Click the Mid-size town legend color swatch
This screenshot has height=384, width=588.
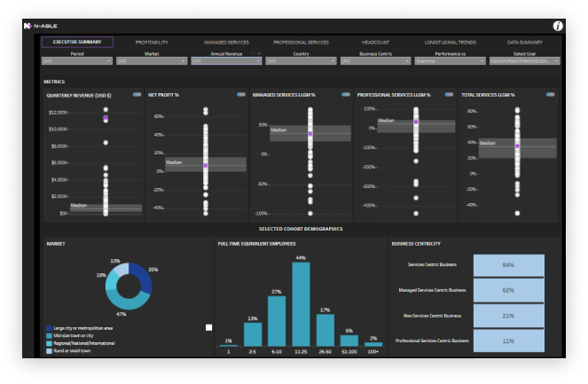point(49,336)
